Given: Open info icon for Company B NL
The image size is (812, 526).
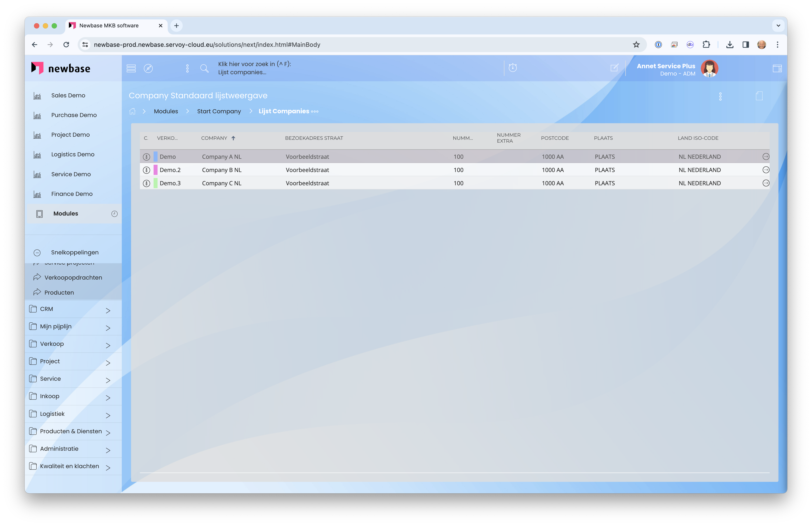Looking at the screenshot, I should coord(146,170).
